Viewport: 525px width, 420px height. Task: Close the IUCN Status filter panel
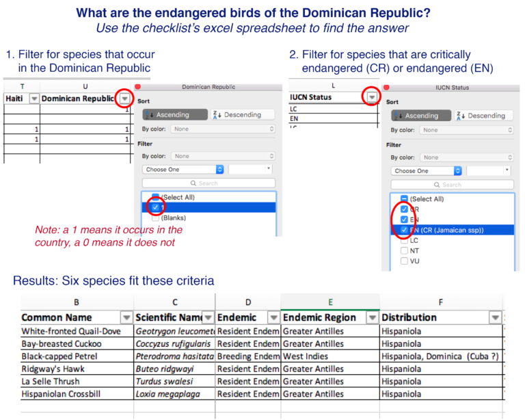386,88
